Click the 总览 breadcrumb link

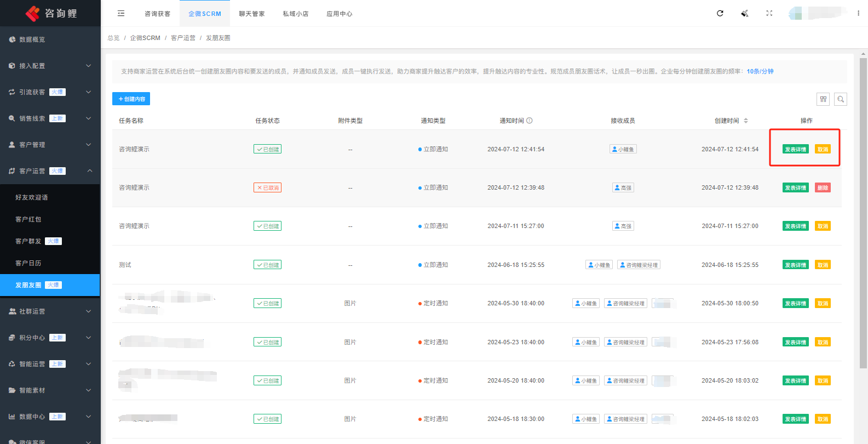[x=113, y=38]
